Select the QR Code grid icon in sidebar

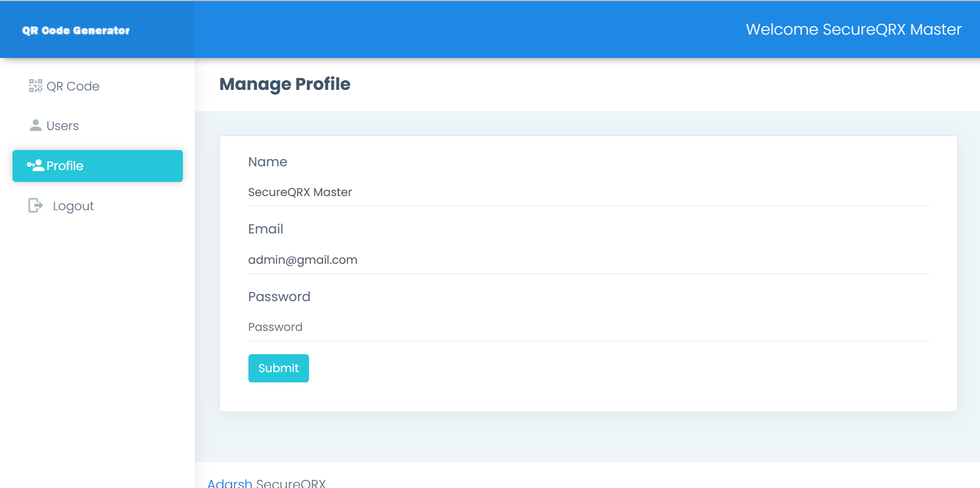click(x=35, y=85)
